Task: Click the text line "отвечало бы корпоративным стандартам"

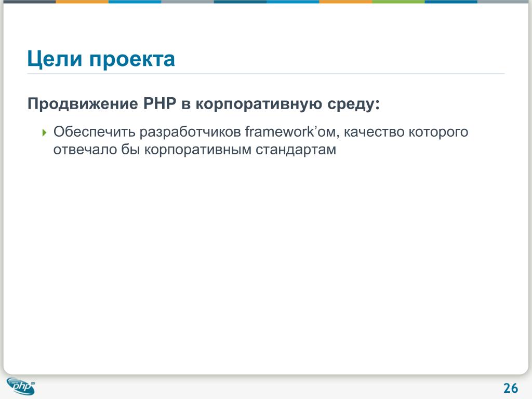Action: (195, 150)
